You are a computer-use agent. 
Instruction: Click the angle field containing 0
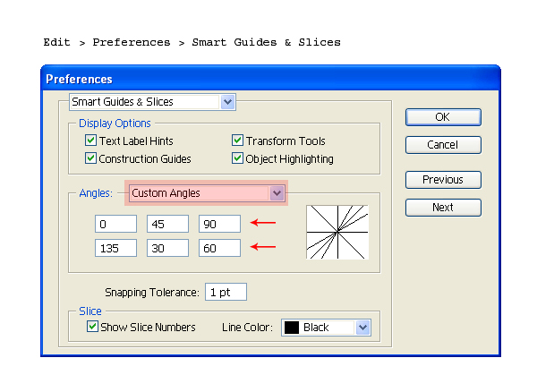click(x=115, y=224)
